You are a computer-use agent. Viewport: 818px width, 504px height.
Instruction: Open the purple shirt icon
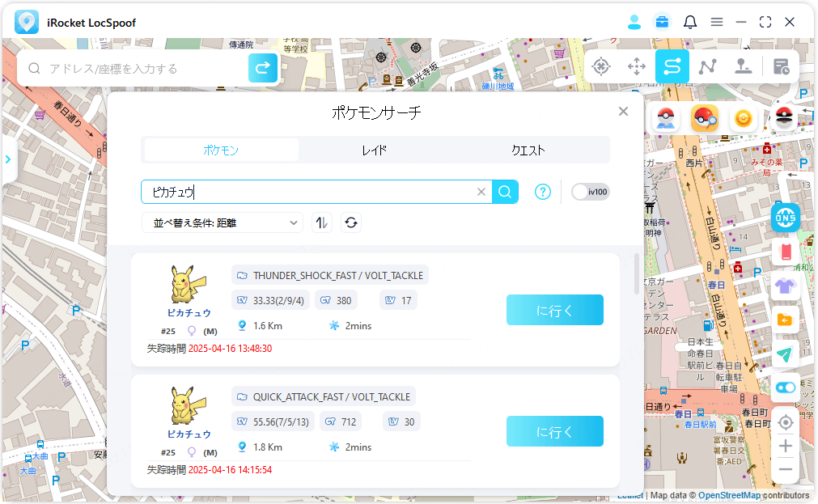click(x=785, y=286)
